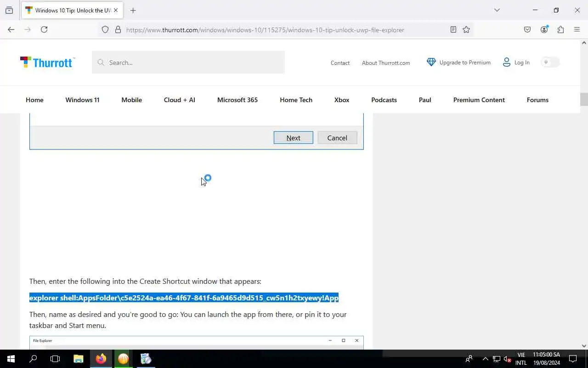Show hidden system tray icons
Screen dimensions: 588x368
pos(485,359)
